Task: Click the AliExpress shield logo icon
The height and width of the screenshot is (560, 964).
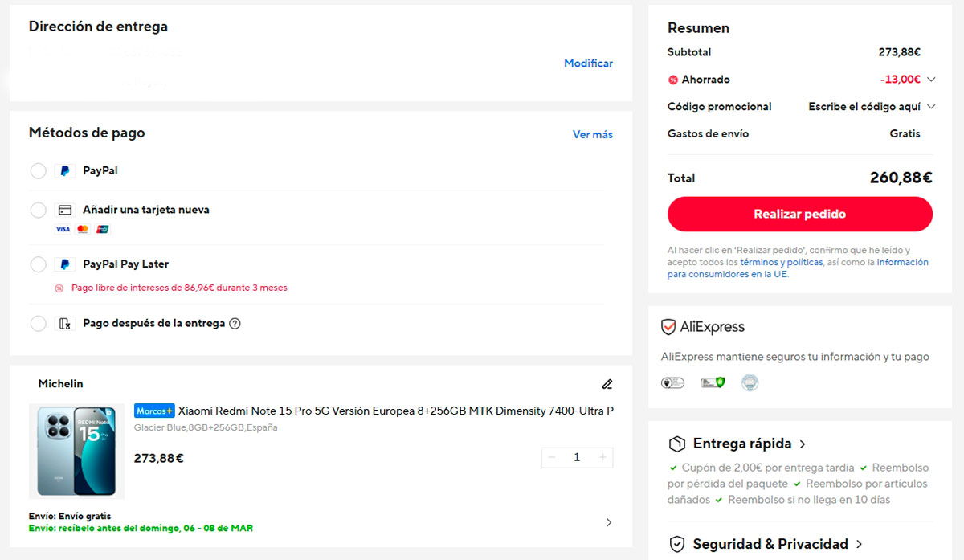Action: pyautogui.click(x=667, y=327)
